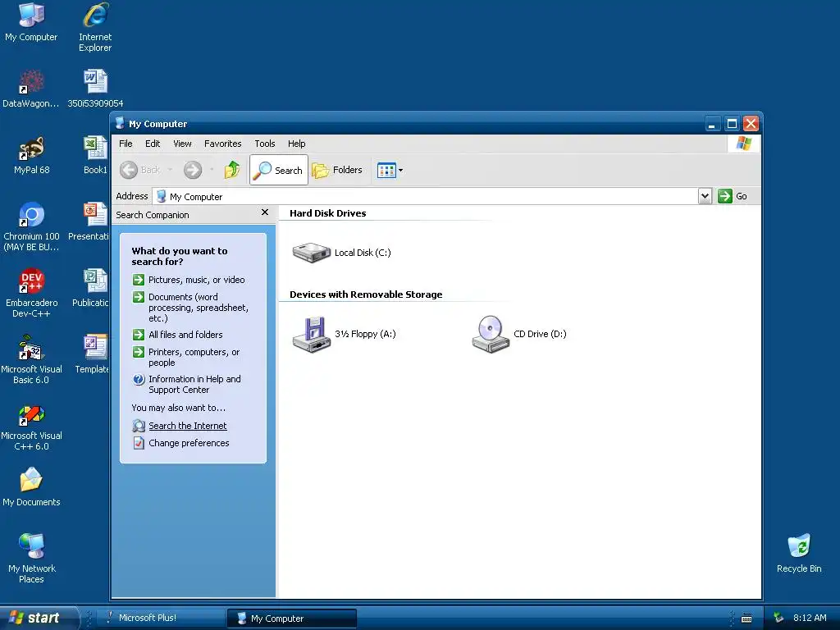Open the Tools menu
840x630 pixels.
click(265, 144)
